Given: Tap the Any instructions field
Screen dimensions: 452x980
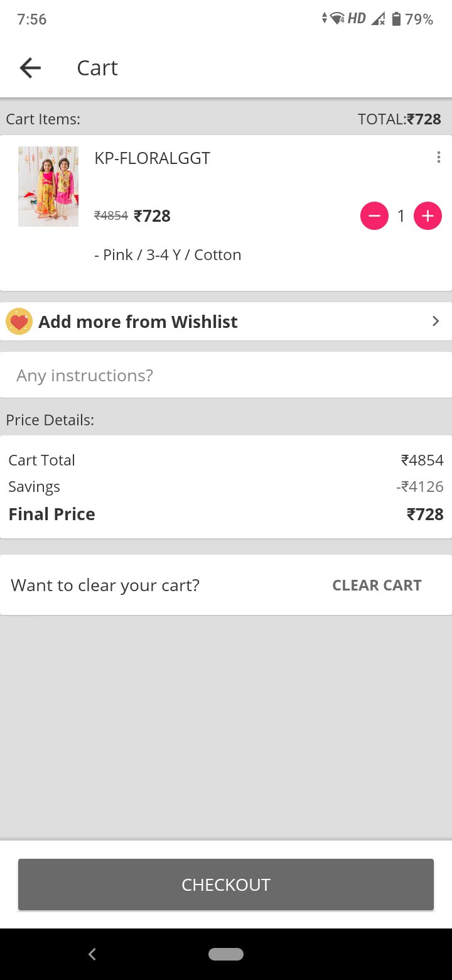Looking at the screenshot, I should 226,375.
